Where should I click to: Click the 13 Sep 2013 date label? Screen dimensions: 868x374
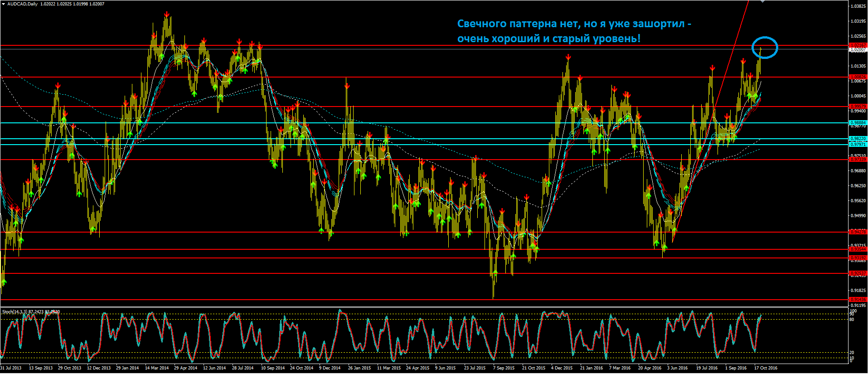(40, 368)
